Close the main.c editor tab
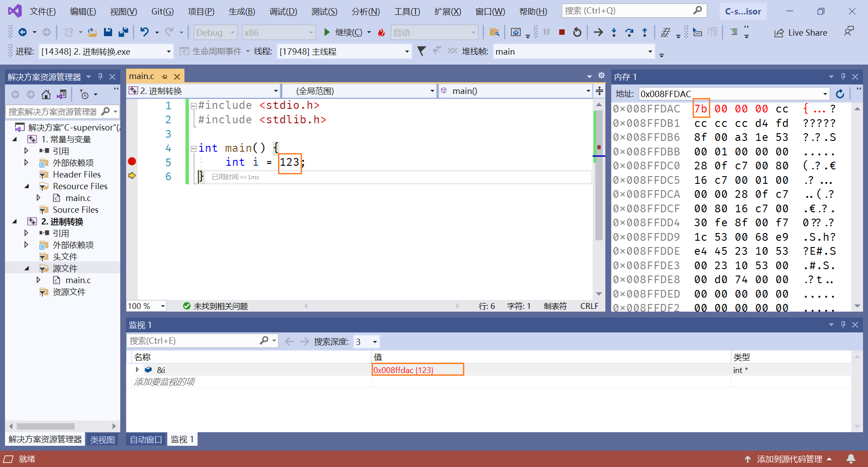The image size is (868, 467). pyautogui.click(x=177, y=77)
